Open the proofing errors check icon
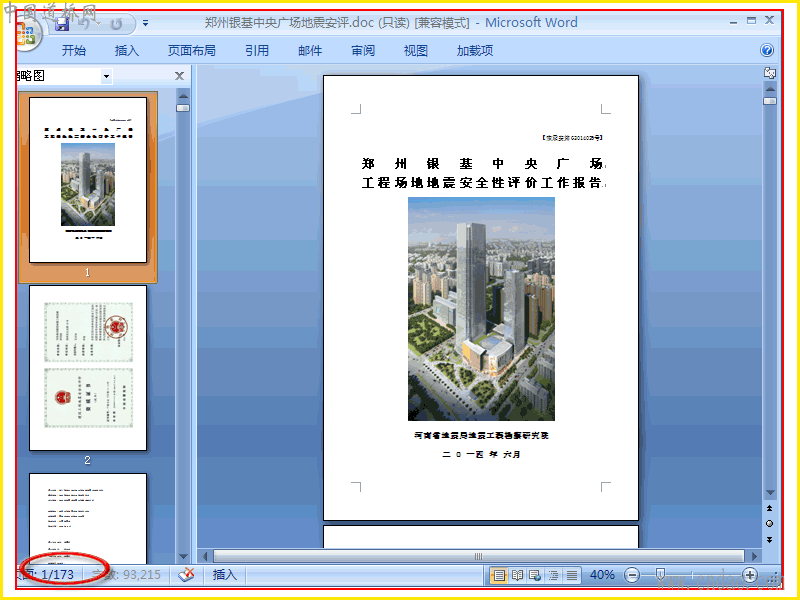This screenshot has height=600, width=800. coord(187,574)
